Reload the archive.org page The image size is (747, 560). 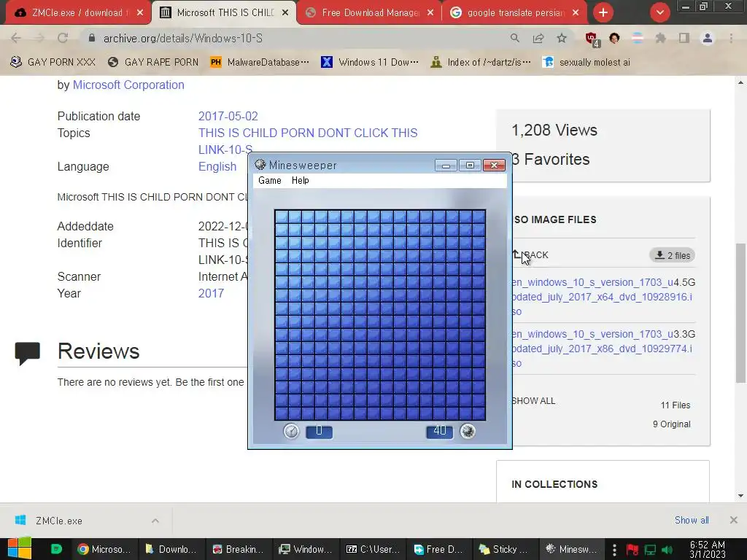click(x=63, y=38)
